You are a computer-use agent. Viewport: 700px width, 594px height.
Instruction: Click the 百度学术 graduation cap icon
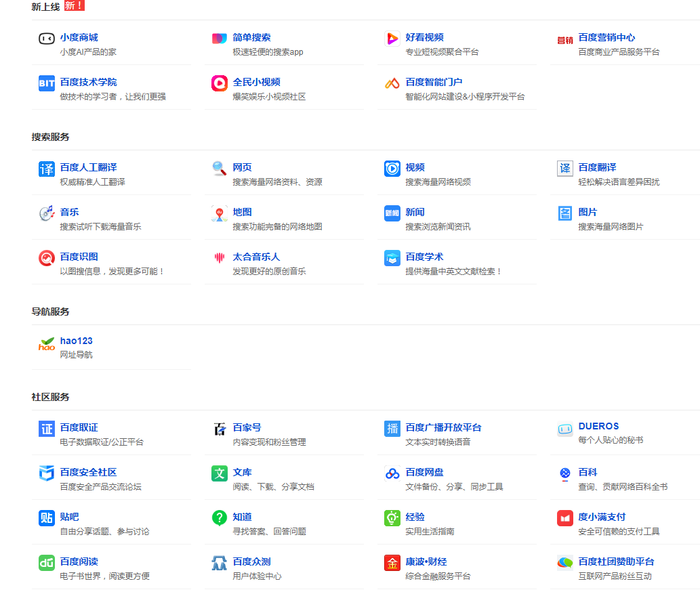pyautogui.click(x=392, y=258)
